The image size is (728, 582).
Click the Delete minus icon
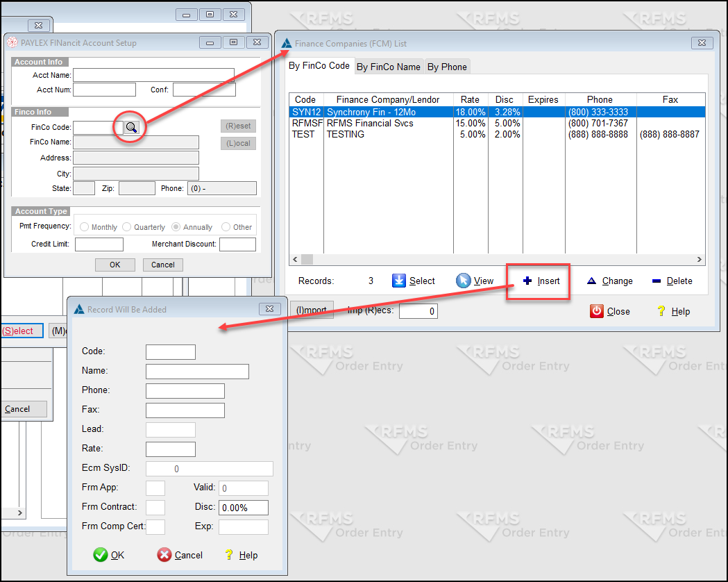pos(657,281)
